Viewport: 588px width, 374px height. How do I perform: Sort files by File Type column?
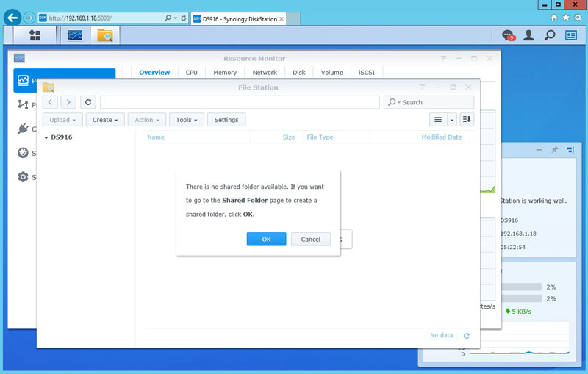click(x=320, y=137)
